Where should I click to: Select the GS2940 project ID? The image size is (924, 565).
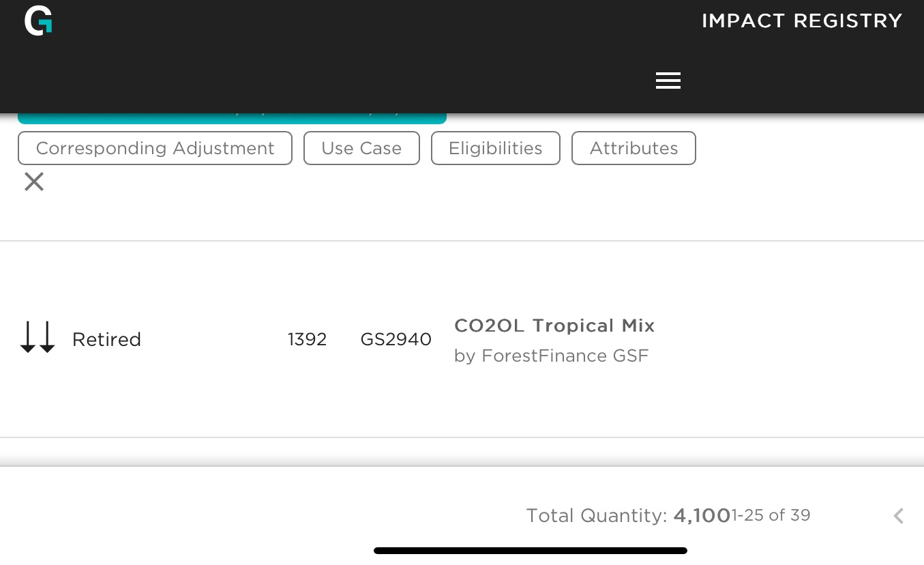tap(396, 339)
